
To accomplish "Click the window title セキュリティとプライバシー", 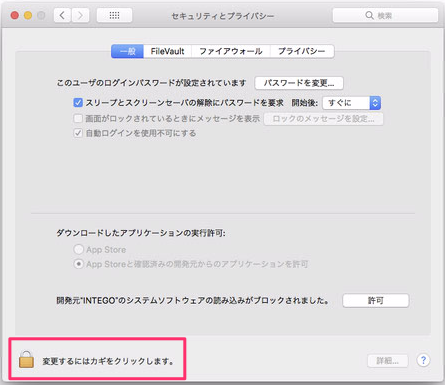I will 223,16.
